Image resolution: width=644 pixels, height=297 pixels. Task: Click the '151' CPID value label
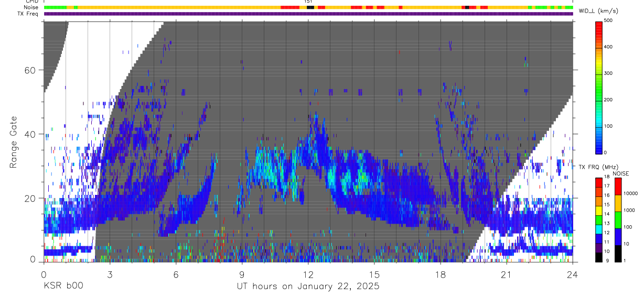[308, 2]
